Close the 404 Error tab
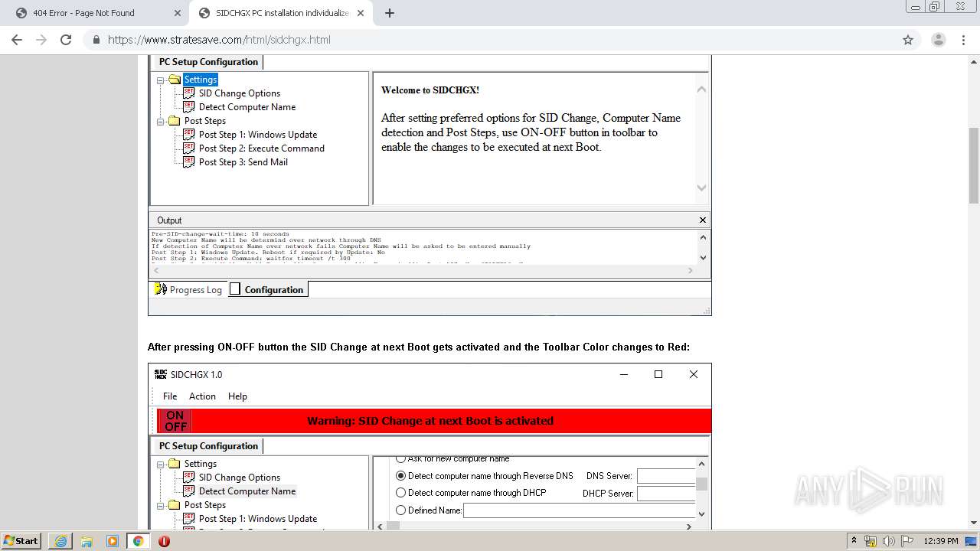The height and width of the screenshot is (551, 980). click(x=177, y=13)
